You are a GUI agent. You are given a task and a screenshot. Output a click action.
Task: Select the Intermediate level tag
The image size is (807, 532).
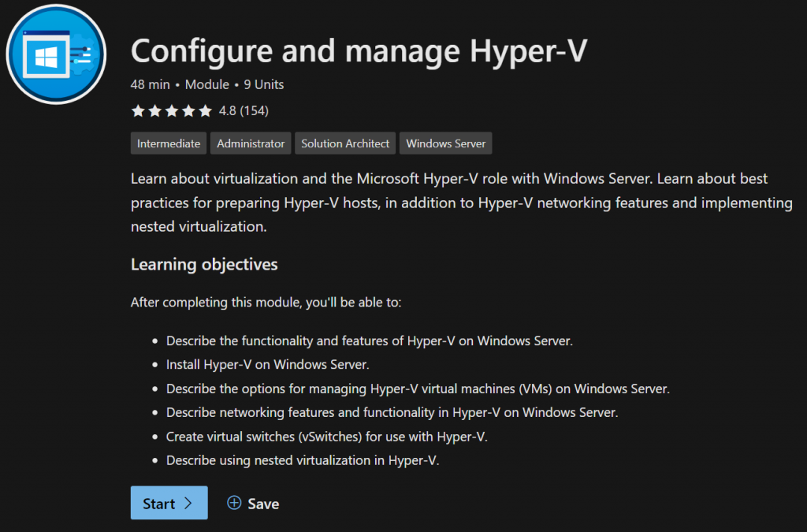(x=169, y=143)
